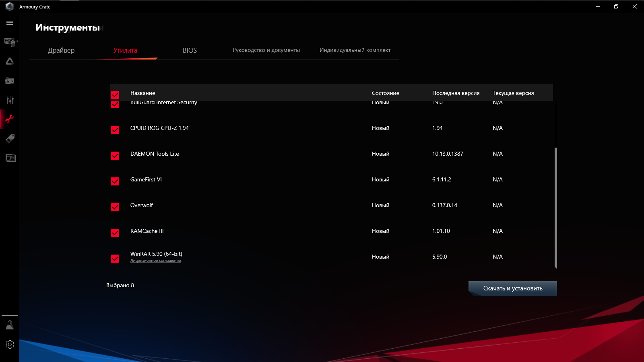Click the Состояние column header
Viewport: 644px width, 362px height.
pyautogui.click(x=385, y=93)
